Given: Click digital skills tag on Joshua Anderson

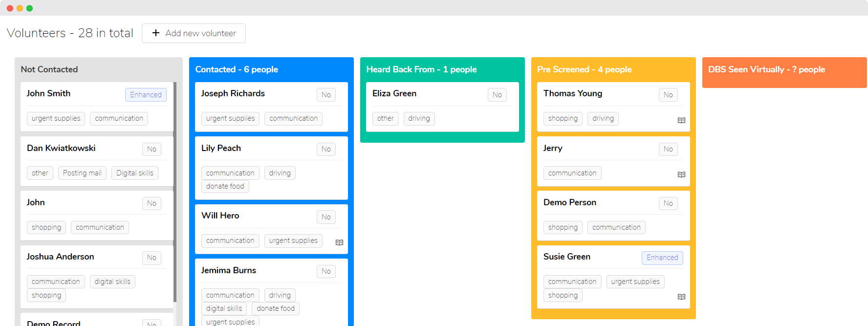Looking at the screenshot, I should point(112,282).
